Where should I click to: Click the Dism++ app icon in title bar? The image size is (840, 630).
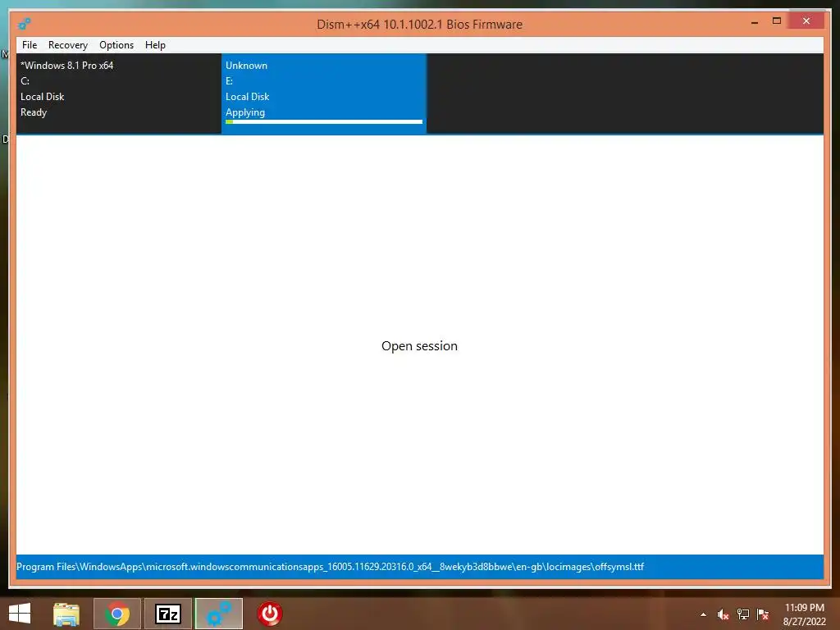pos(24,24)
